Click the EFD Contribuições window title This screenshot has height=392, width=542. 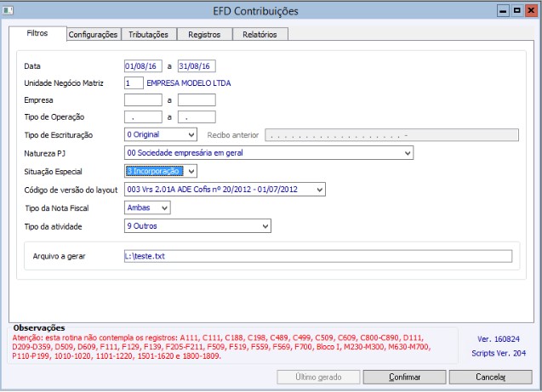255,11
